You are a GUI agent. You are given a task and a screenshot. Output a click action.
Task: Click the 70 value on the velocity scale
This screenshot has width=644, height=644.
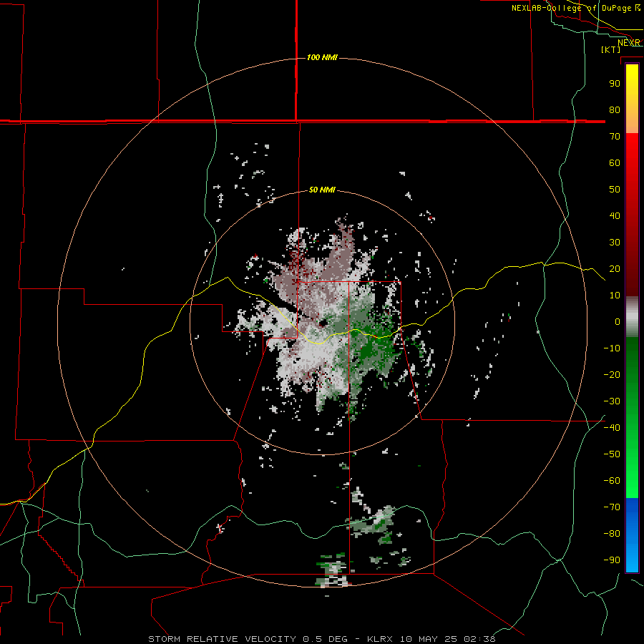coord(615,137)
